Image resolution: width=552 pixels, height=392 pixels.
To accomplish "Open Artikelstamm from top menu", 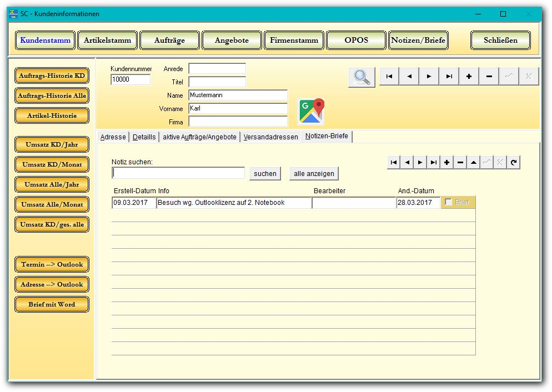I will tap(107, 40).
